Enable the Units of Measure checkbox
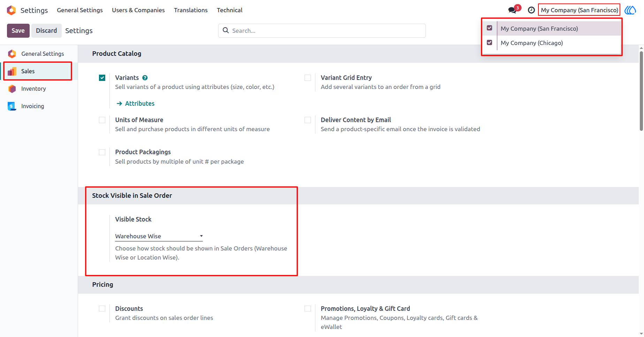This screenshot has width=644, height=337. (102, 120)
